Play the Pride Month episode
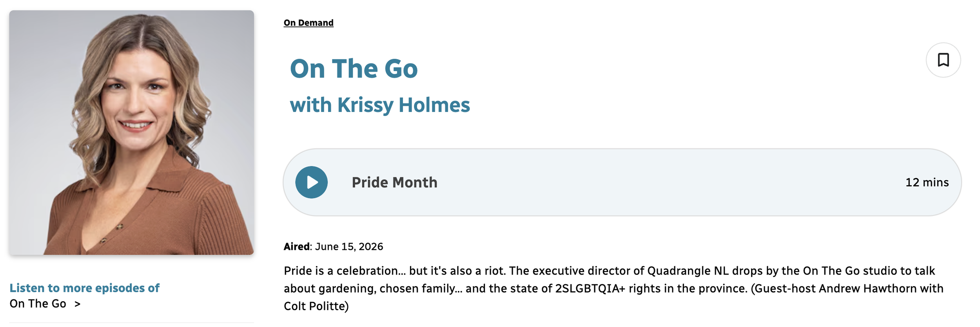This screenshot has height=327, width=980. [x=311, y=182]
